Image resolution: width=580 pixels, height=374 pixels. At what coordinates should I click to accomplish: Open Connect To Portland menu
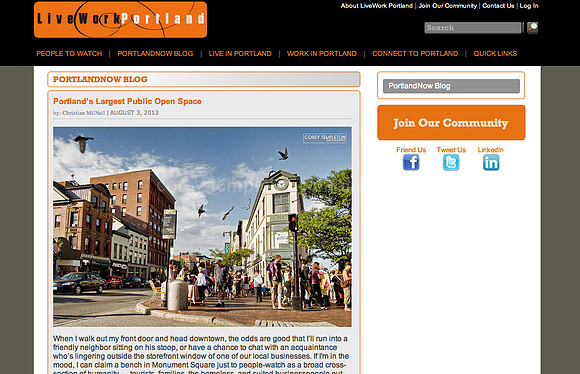(x=415, y=53)
